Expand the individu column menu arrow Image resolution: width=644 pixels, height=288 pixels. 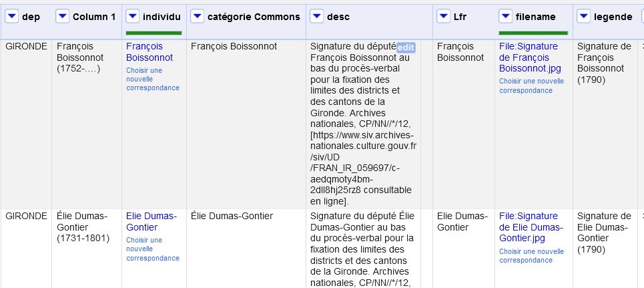tap(133, 16)
